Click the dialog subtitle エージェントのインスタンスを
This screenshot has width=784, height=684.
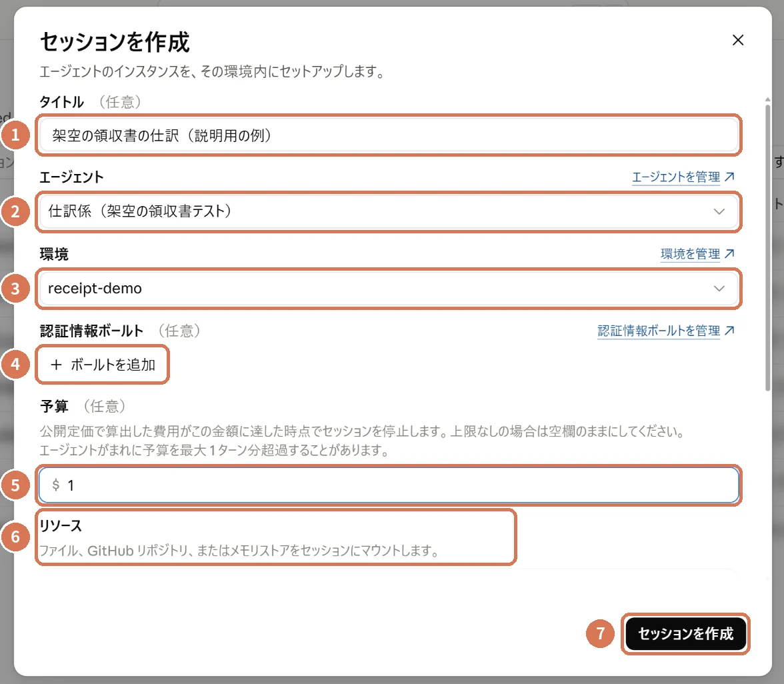pyautogui.click(x=213, y=71)
